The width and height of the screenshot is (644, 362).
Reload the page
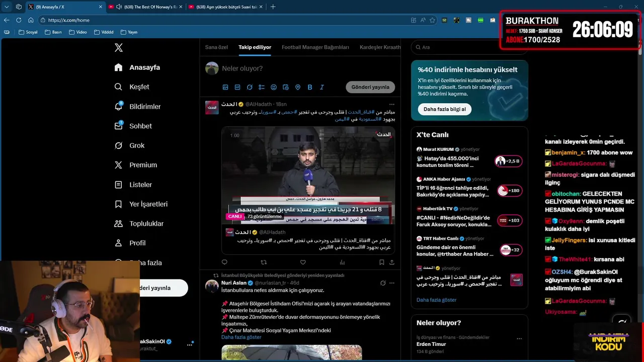[19, 20]
